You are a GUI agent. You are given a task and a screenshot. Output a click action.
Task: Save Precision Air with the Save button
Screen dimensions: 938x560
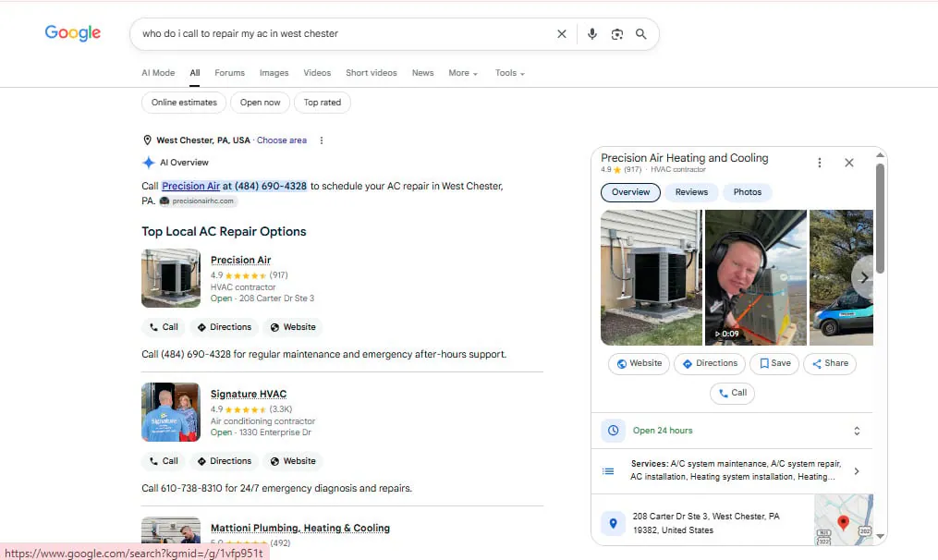click(774, 363)
